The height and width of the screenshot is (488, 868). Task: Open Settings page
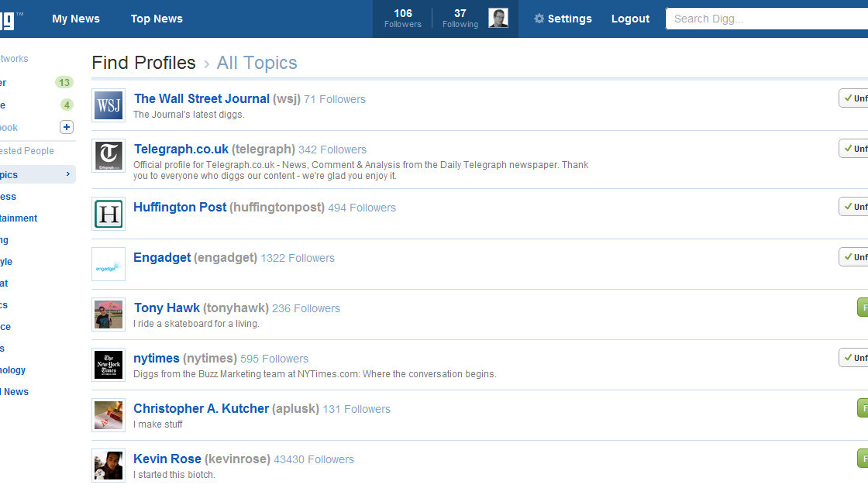(x=570, y=19)
